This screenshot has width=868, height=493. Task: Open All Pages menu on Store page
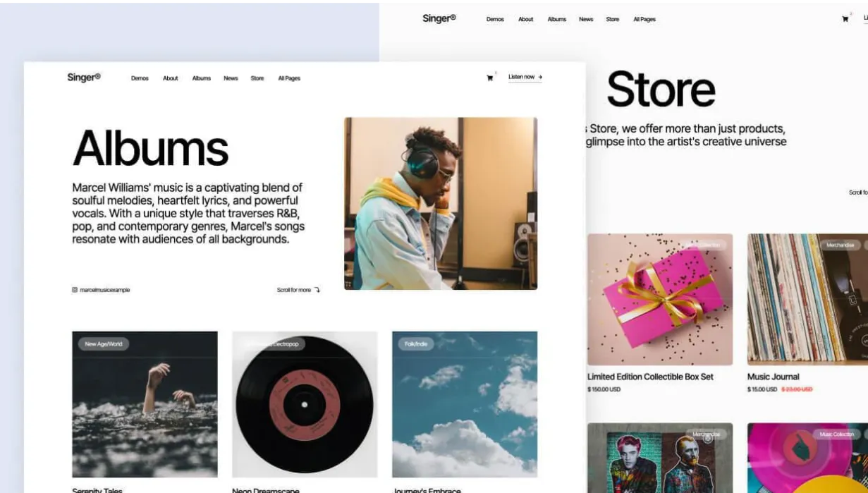[x=644, y=19]
